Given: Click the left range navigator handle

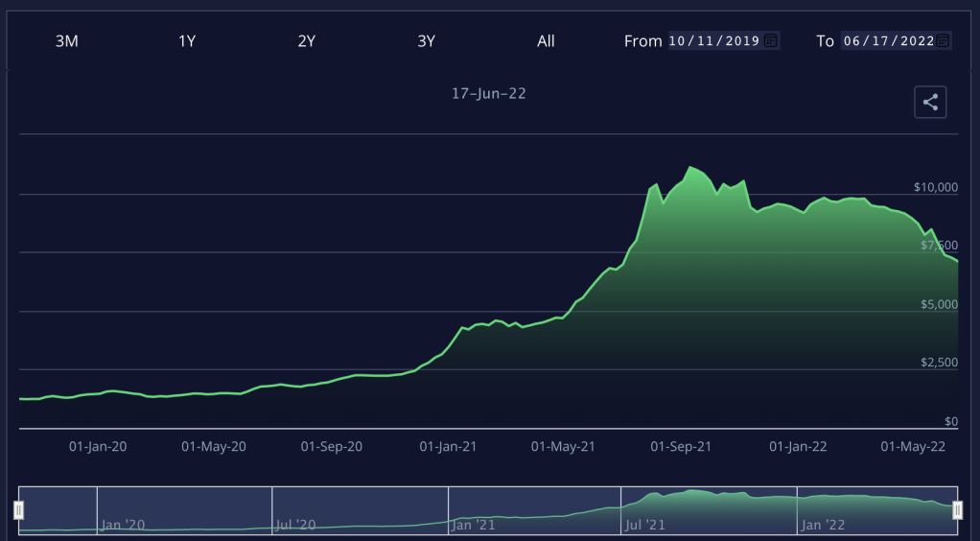Looking at the screenshot, I should 18,510.
